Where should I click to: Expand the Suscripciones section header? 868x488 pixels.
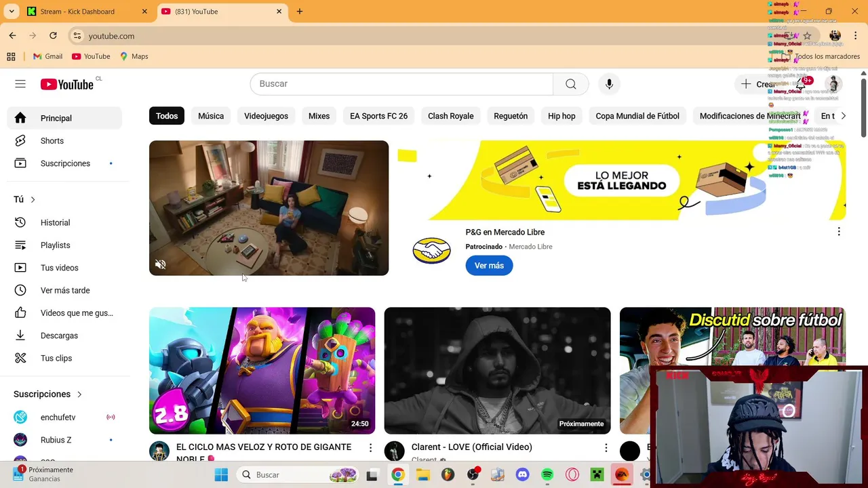47,394
